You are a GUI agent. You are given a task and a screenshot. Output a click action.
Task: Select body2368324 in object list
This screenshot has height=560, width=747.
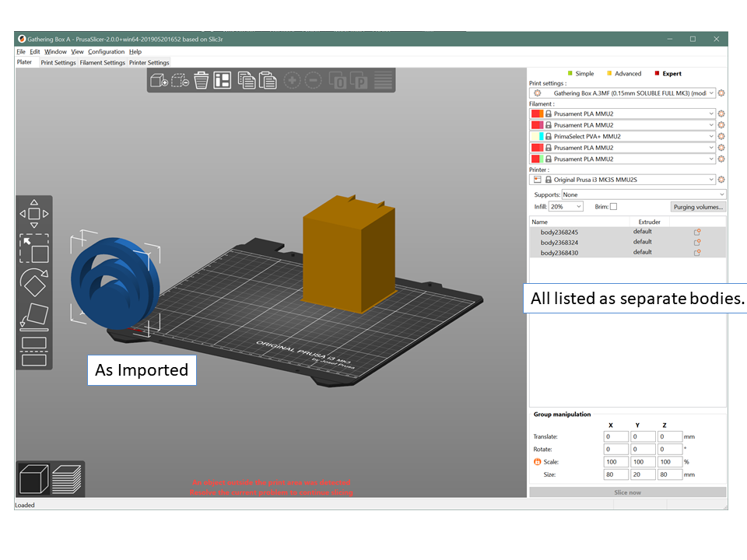[627, 243]
